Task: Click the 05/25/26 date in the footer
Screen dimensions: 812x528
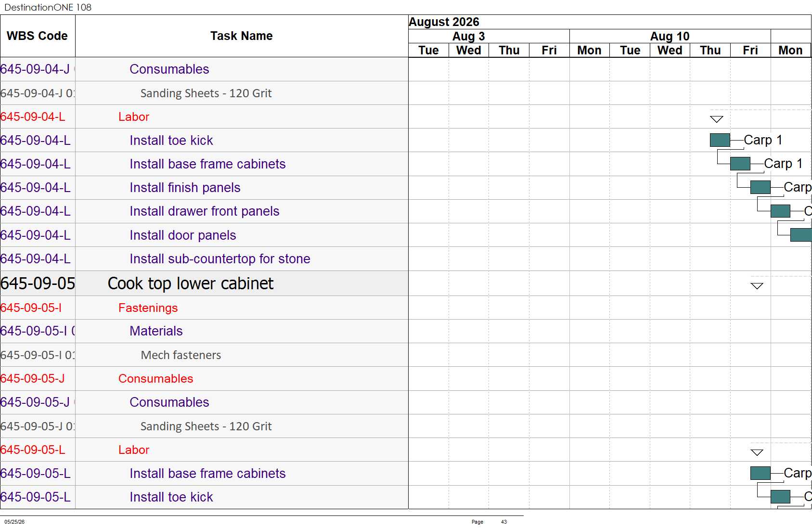Action: [14, 522]
